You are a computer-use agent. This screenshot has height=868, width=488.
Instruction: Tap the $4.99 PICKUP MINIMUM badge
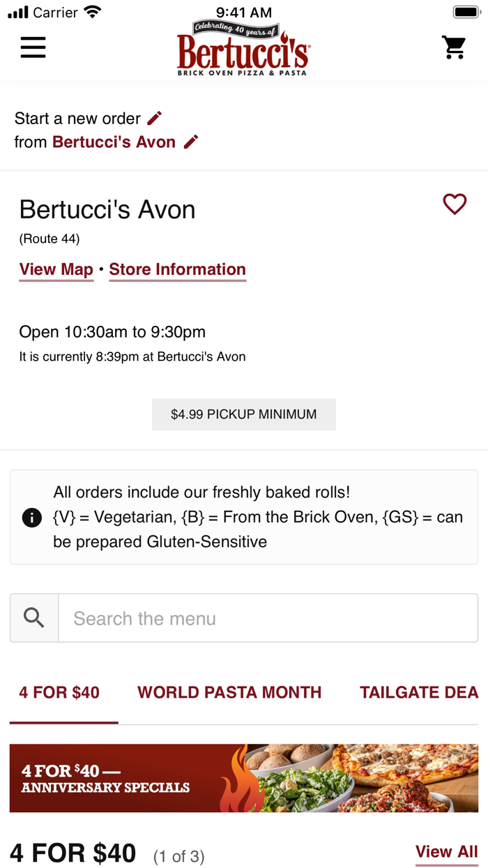(x=243, y=414)
